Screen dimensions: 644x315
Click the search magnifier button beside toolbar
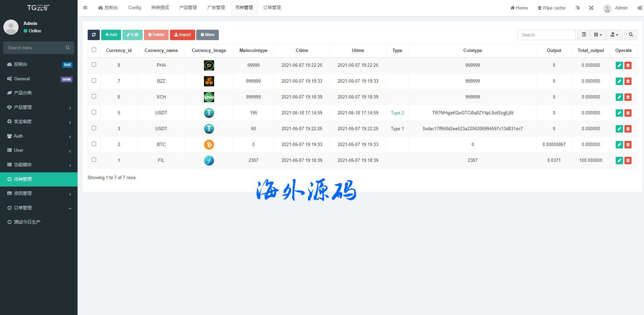[631, 35]
